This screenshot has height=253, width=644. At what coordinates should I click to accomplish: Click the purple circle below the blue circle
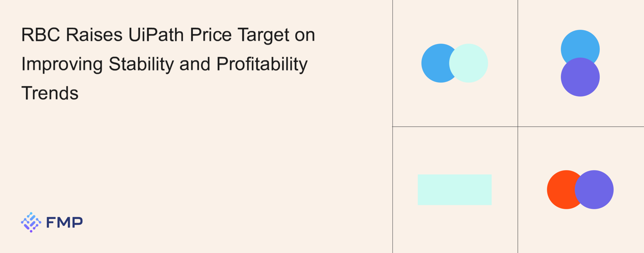click(580, 77)
